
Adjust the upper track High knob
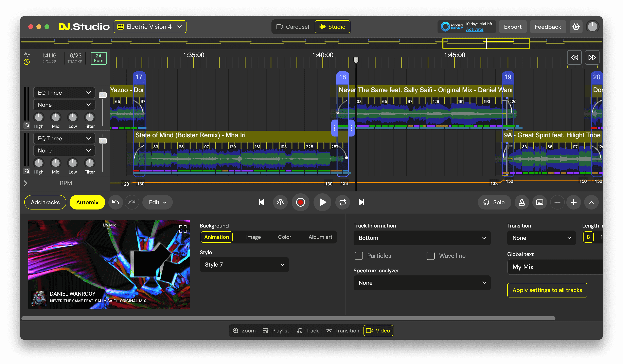pos(39,117)
